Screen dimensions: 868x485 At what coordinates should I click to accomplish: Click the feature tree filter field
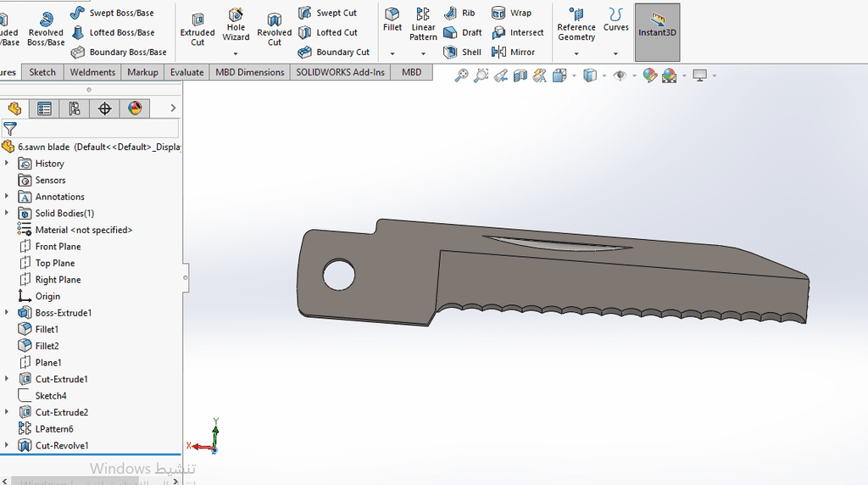point(90,128)
